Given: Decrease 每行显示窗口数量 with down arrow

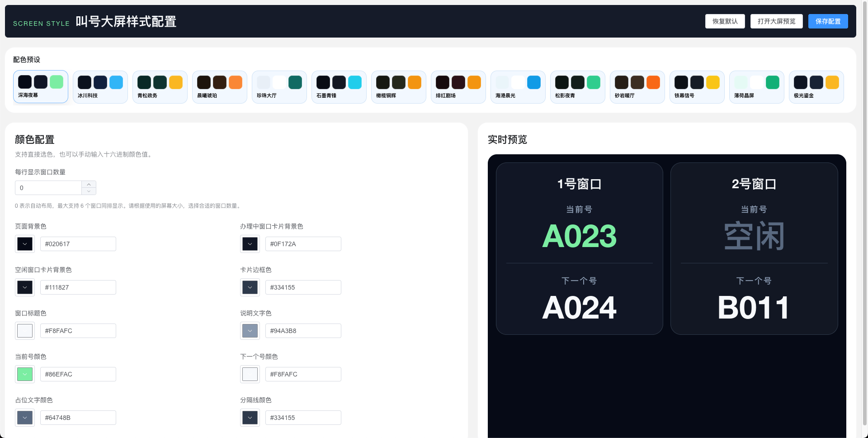Looking at the screenshot, I should point(89,191).
